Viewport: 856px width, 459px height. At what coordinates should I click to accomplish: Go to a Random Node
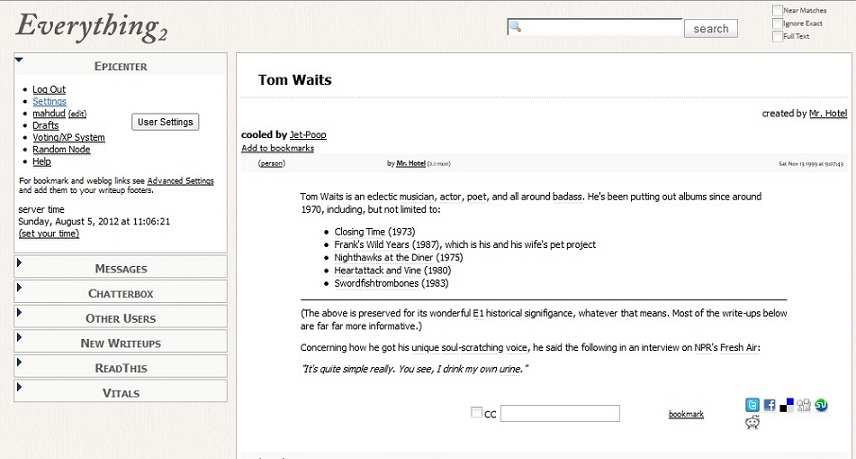[x=61, y=150]
